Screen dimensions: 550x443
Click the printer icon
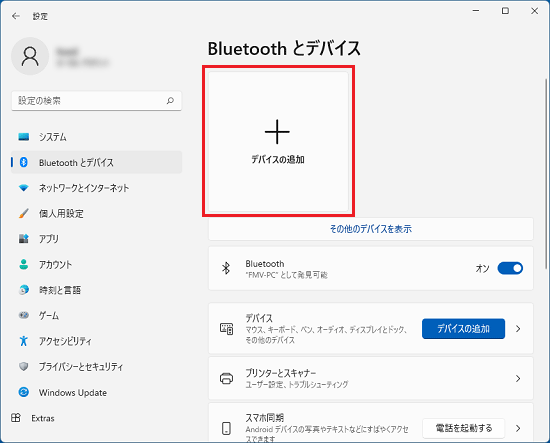(226, 378)
